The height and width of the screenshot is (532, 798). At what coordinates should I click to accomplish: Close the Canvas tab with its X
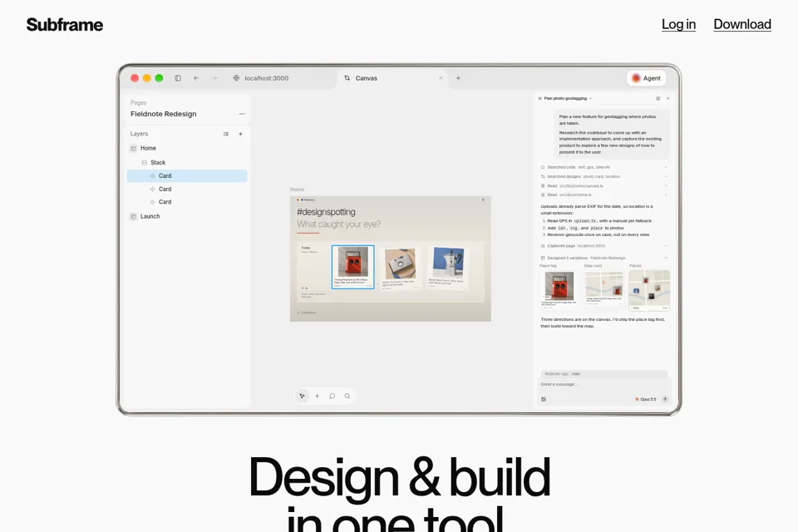pyautogui.click(x=441, y=78)
